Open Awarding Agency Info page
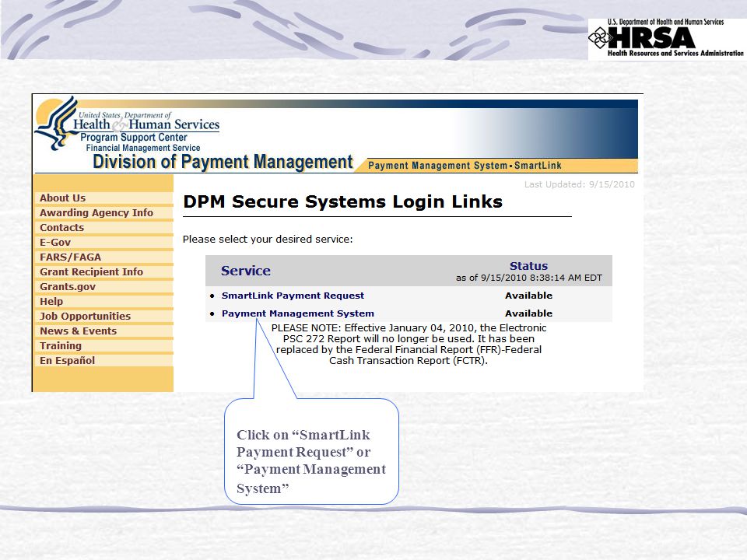747x560 pixels. 96,213
